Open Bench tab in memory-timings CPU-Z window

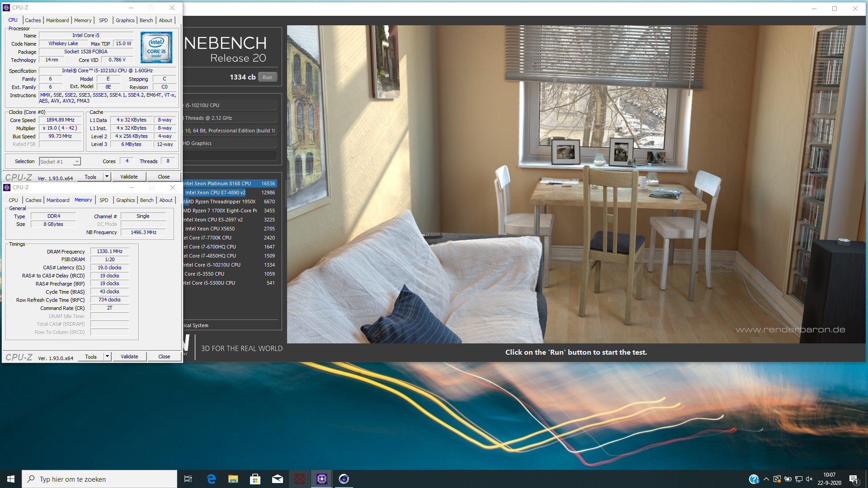(x=146, y=200)
